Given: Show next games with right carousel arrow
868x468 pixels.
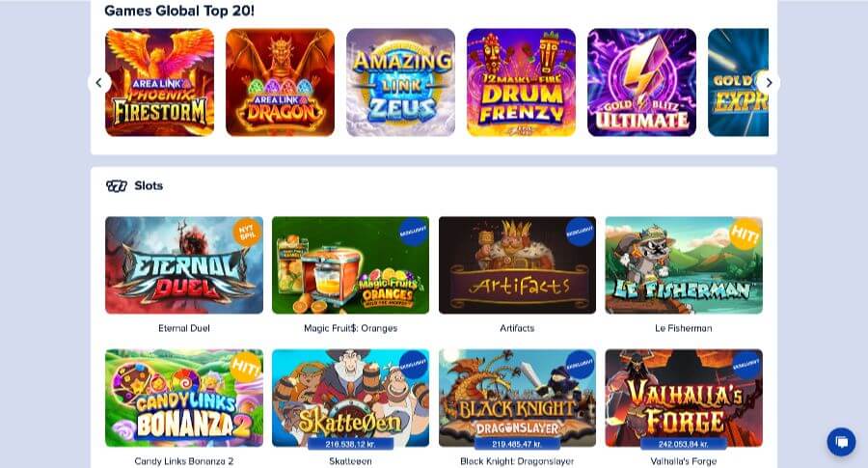Looking at the screenshot, I should 769,83.
